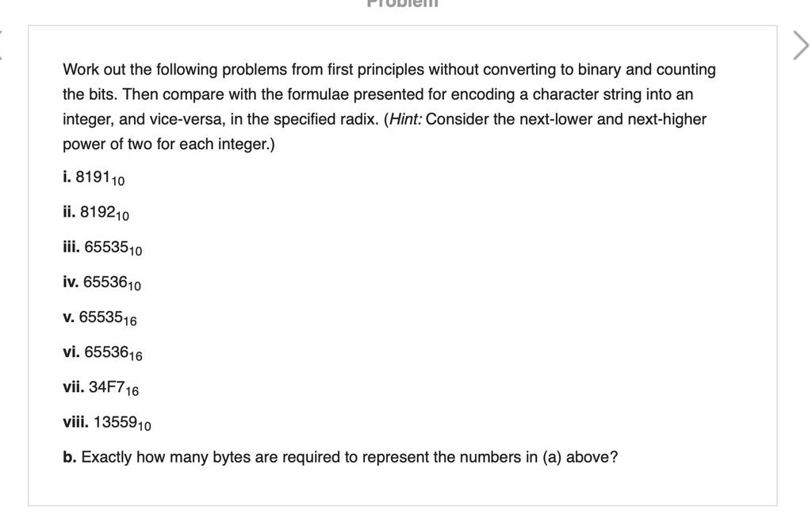Click list item iv. 65536 base 10
This screenshot has height=530, width=812.
pos(102,283)
